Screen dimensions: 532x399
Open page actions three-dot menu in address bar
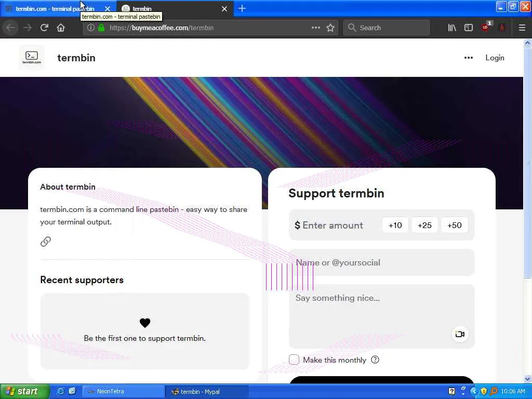[315, 28]
